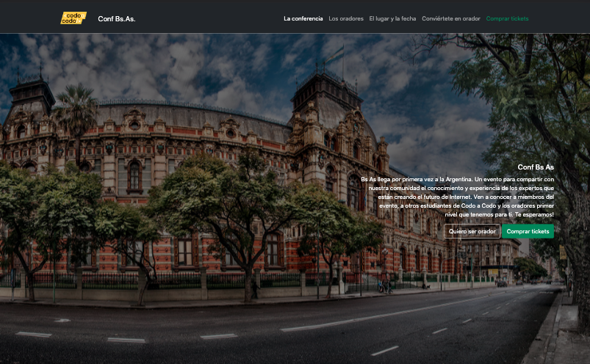Open Conviértete en orador nav item
The width and height of the screenshot is (590, 364).
[451, 18]
